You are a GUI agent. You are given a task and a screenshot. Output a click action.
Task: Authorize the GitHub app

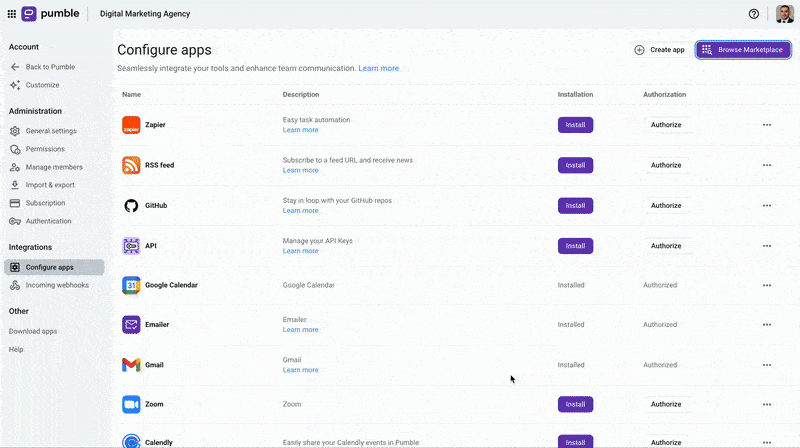pyautogui.click(x=666, y=206)
